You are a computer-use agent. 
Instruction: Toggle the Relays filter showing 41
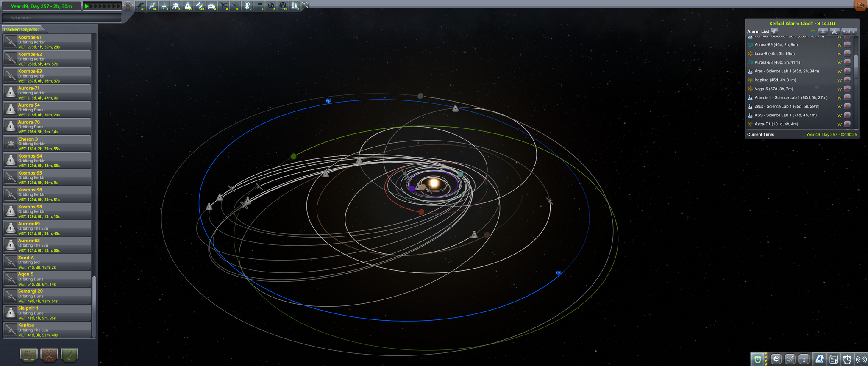pos(235,6)
